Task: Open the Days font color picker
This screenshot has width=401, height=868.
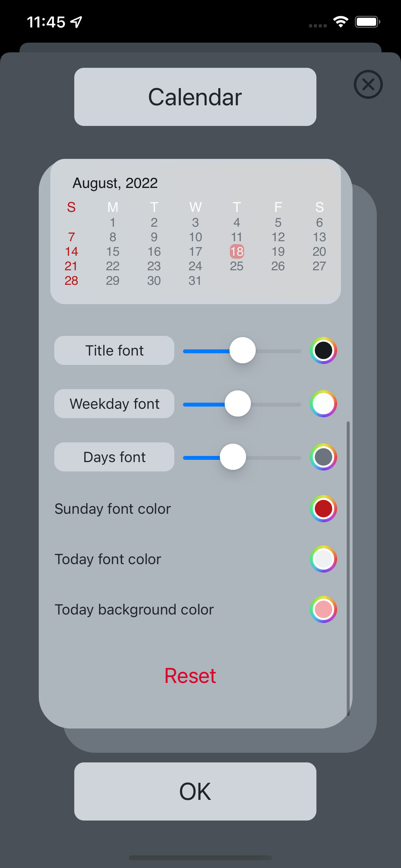Action: tap(323, 457)
